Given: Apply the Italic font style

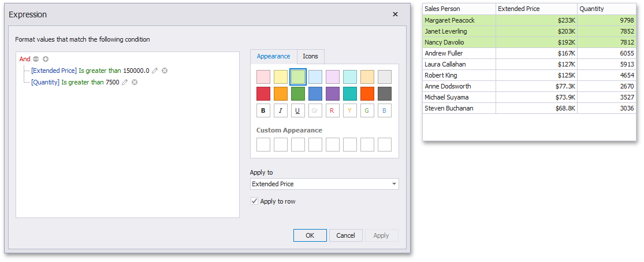Looking at the screenshot, I should (281, 110).
